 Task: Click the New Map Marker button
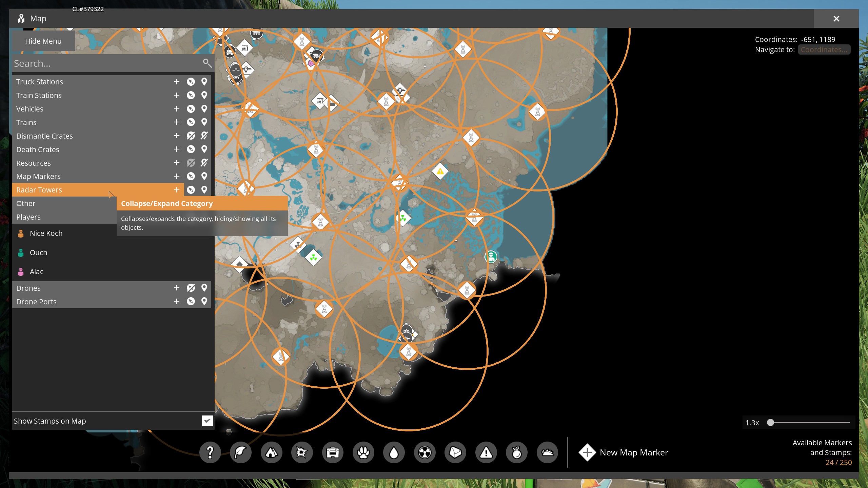click(x=623, y=452)
